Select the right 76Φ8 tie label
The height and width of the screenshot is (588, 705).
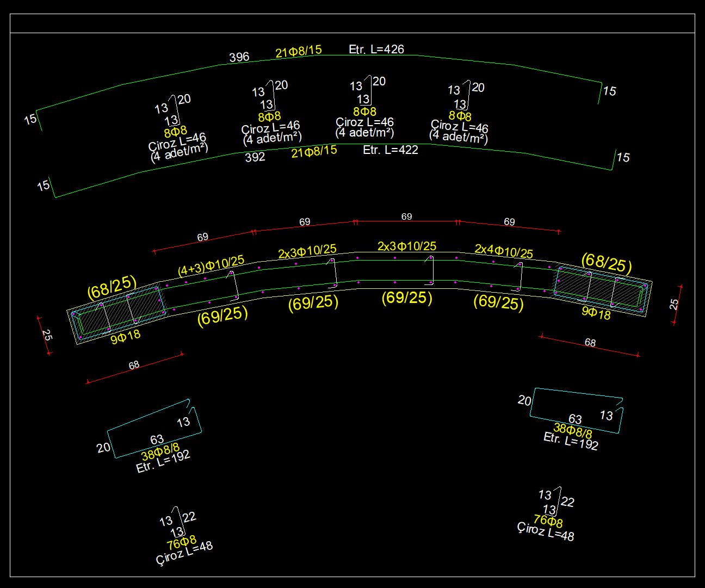pyautogui.click(x=548, y=521)
